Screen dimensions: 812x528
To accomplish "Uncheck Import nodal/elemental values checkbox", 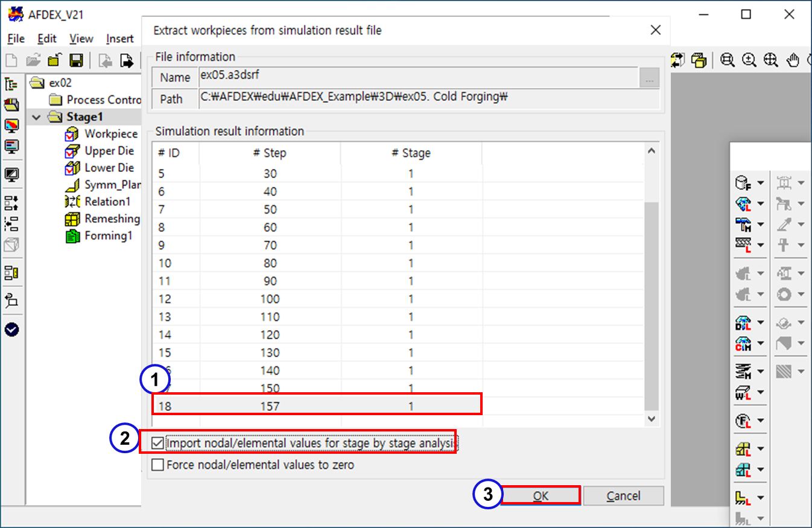I will pyautogui.click(x=158, y=444).
